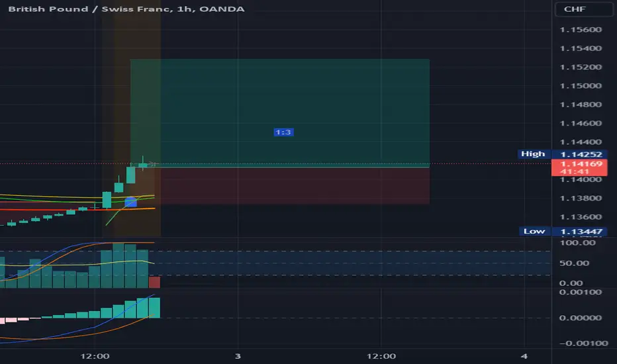Screen dimensions: 617x364
Task: Click the 1.15200 price axis label
Action: [581, 67]
